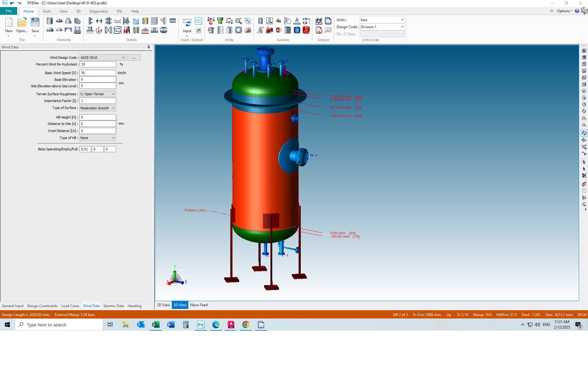
Task: Add a cylinder shell element
Action: pyautogui.click(x=50, y=21)
